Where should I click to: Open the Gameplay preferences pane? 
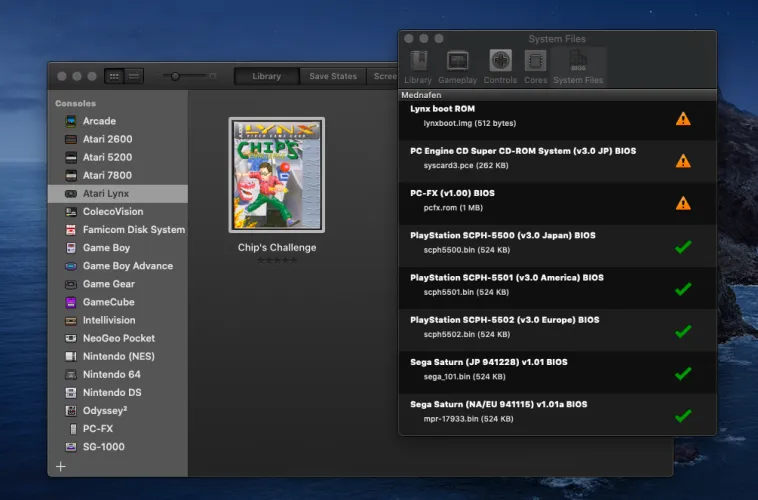(457, 66)
